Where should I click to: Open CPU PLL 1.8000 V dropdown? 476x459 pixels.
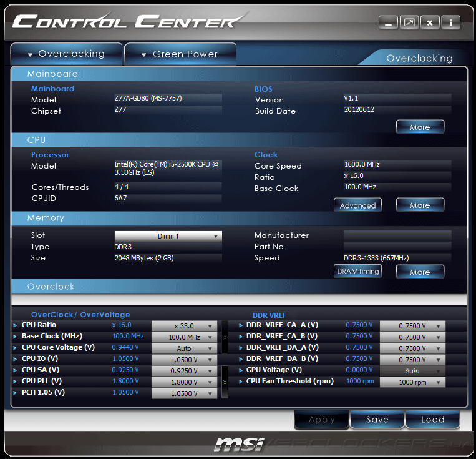184,382
